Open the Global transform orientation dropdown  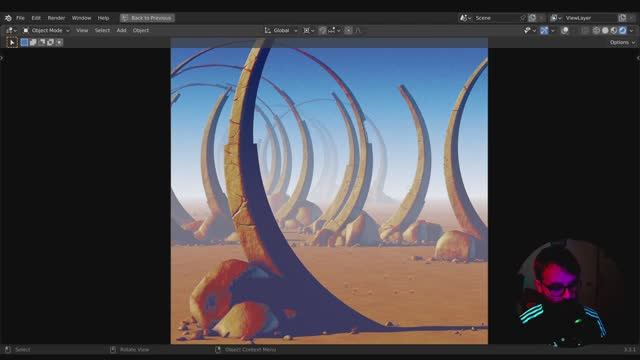pyautogui.click(x=281, y=30)
